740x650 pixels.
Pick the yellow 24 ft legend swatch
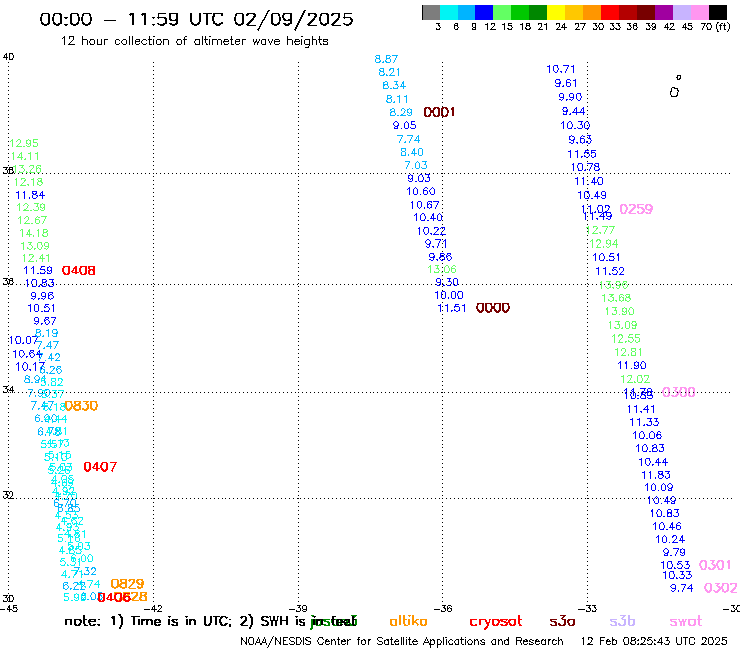tap(556, 12)
